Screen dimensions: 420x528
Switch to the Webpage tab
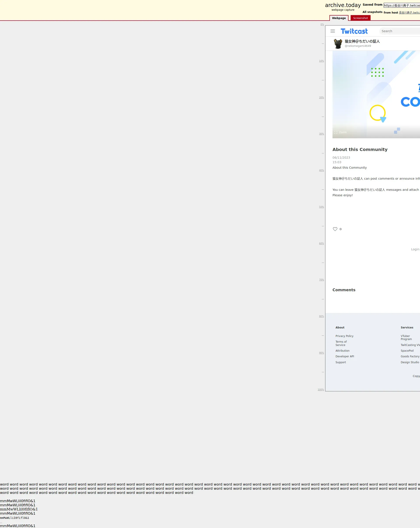pos(339,18)
